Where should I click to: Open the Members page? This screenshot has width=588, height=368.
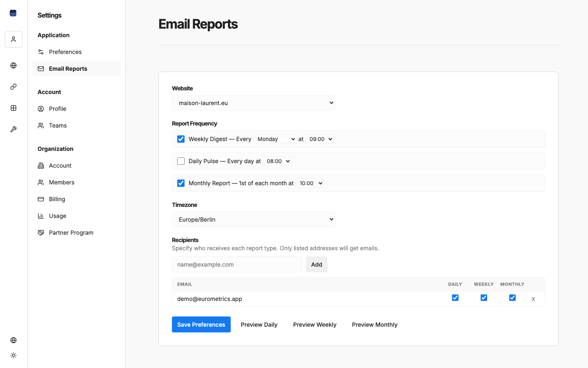point(76,182)
